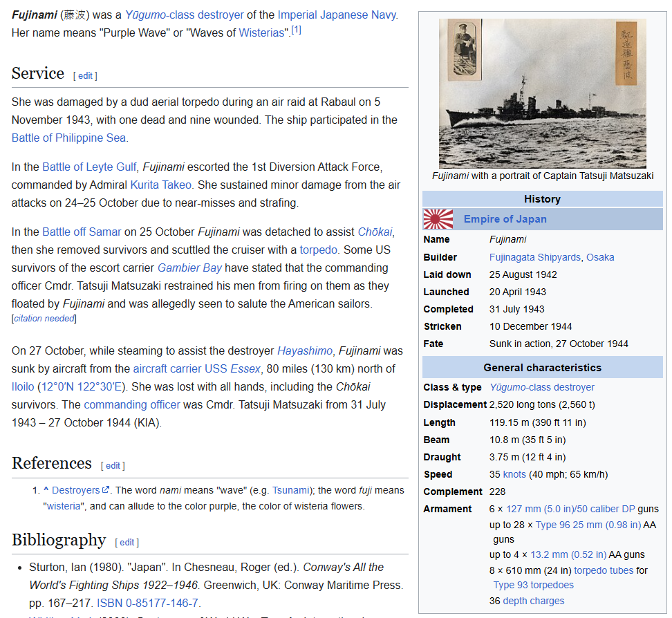This screenshot has width=672, height=618.
Task: Open ISBN 0-85177-146-7 link
Action: (147, 603)
